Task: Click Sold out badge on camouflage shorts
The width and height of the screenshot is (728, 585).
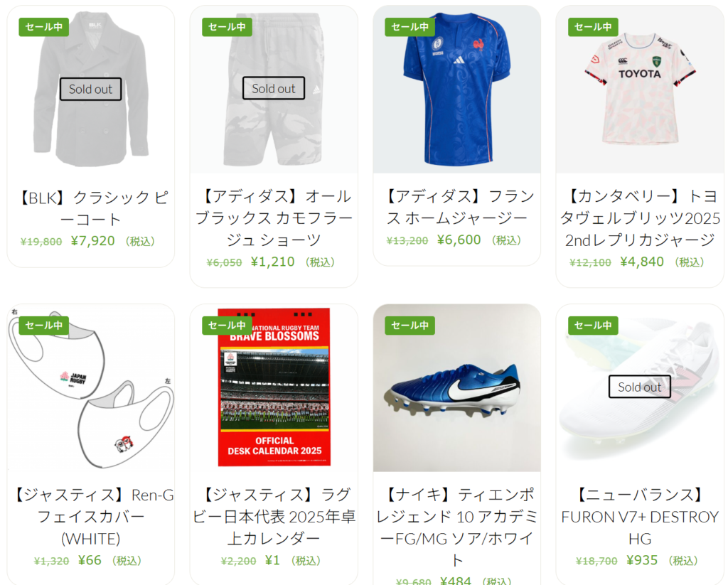Action: [274, 88]
